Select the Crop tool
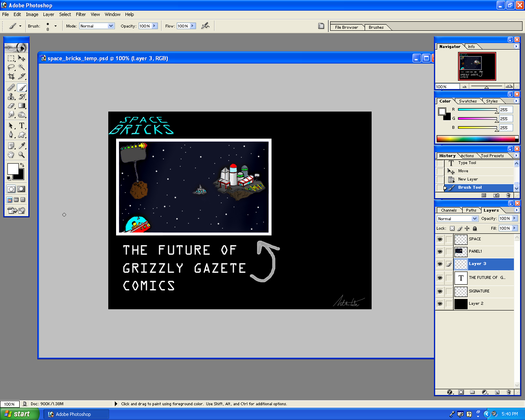The image size is (525, 420). click(11, 76)
